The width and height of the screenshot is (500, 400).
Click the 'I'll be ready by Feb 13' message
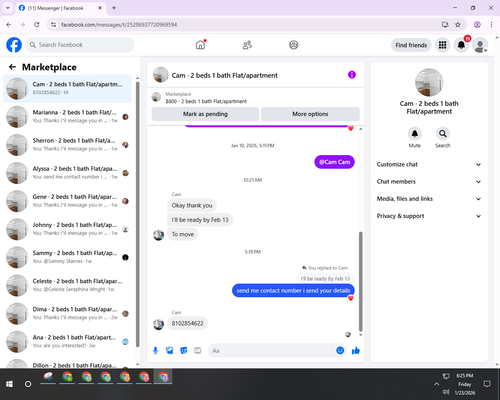[200, 220]
